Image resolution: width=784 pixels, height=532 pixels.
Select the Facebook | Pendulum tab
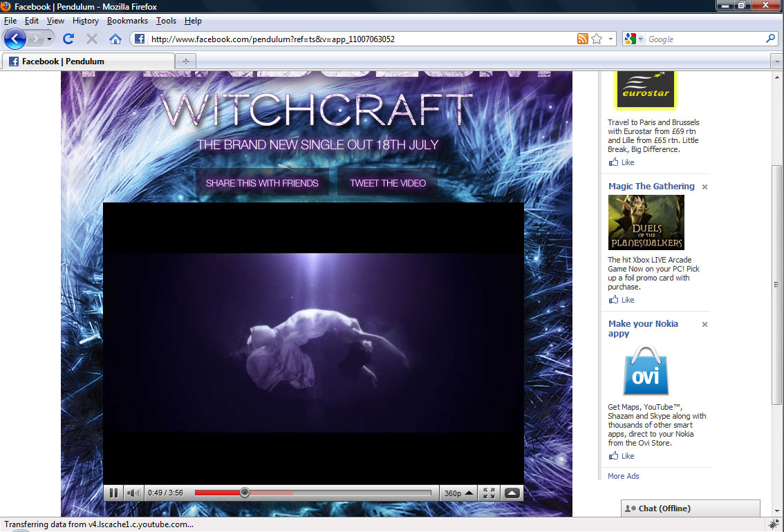tap(88, 61)
